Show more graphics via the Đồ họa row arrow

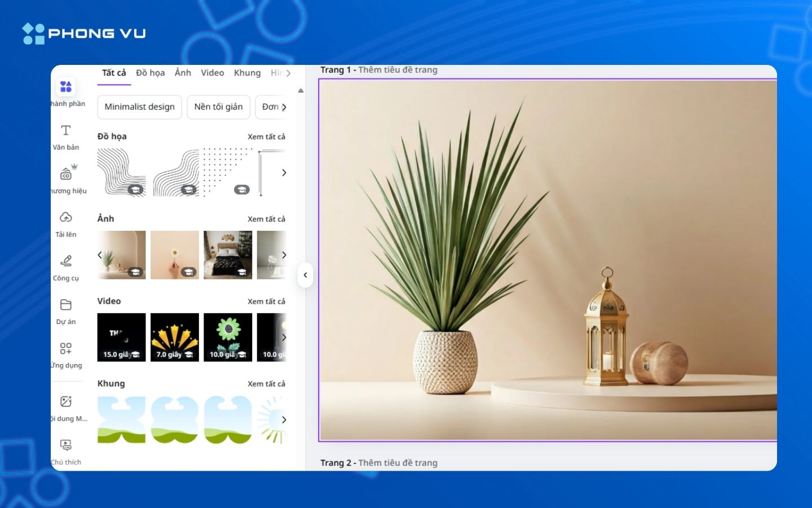coord(284,173)
